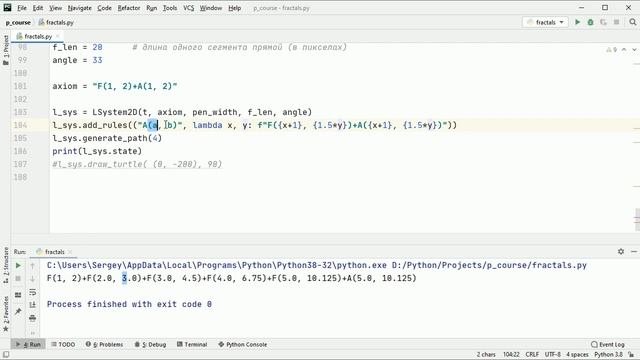Image resolution: width=640 pixels, height=360 pixels.
Task: Open the Python Console tool window
Action: point(242,344)
